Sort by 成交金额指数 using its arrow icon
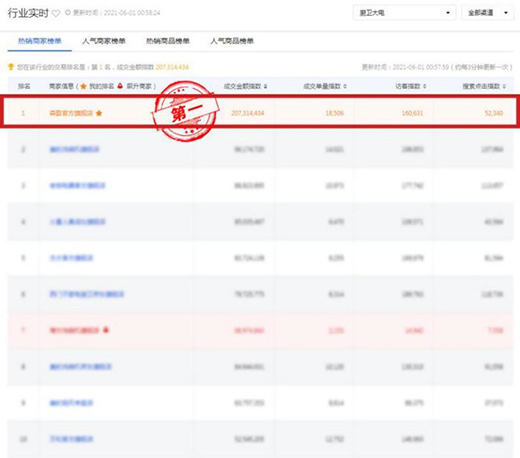Viewport: 520px width, 458px height. coord(266,86)
